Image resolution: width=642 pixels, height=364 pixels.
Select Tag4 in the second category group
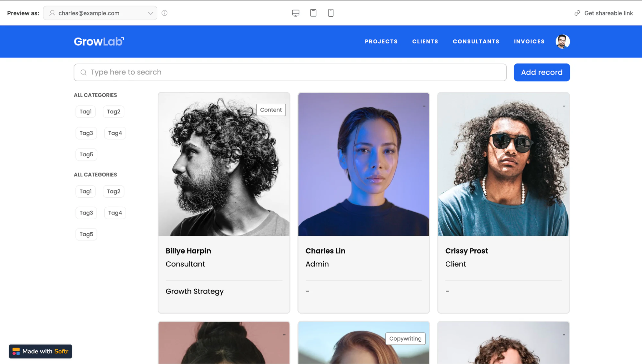click(x=115, y=213)
